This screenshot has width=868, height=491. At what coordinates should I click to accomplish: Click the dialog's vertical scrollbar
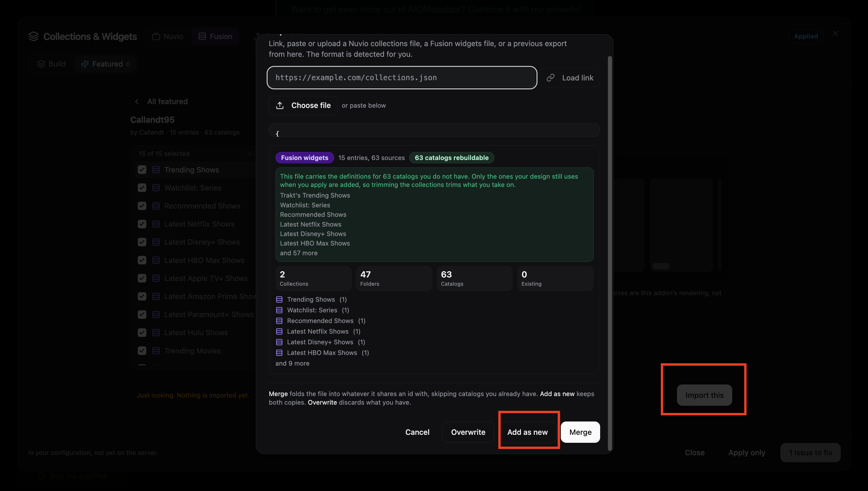pos(609,253)
